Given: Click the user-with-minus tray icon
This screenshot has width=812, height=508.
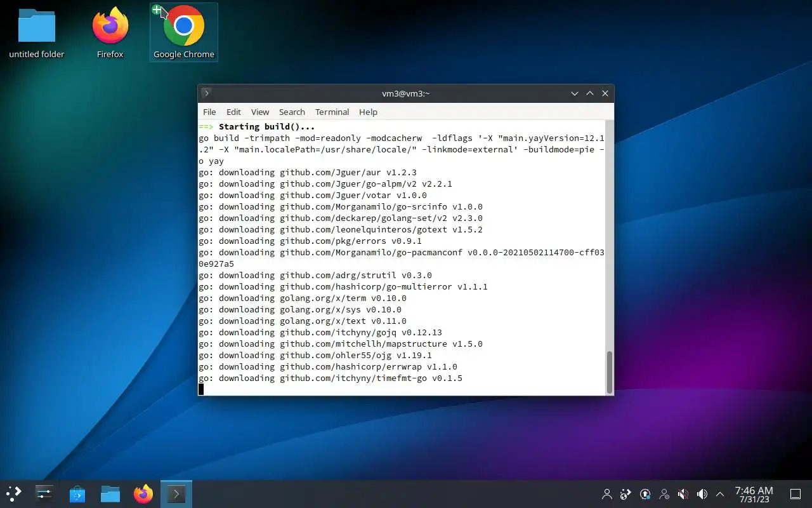Looking at the screenshot, I should pos(664,494).
